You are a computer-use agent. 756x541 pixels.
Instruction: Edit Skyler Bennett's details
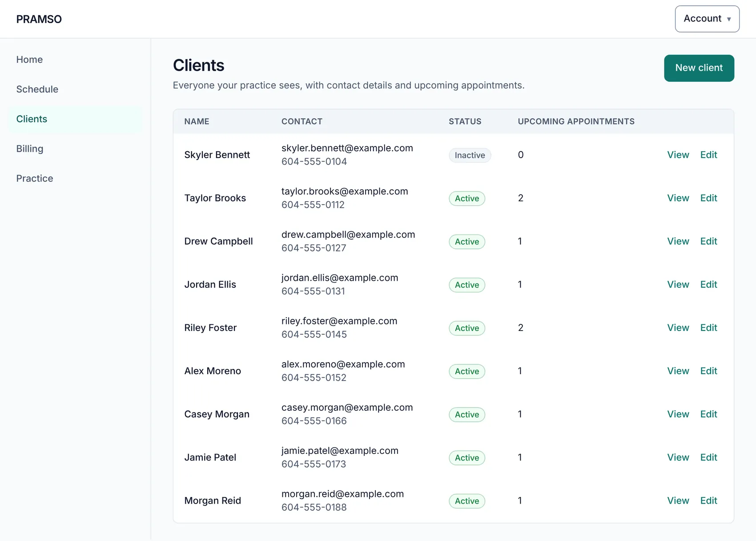tap(709, 155)
